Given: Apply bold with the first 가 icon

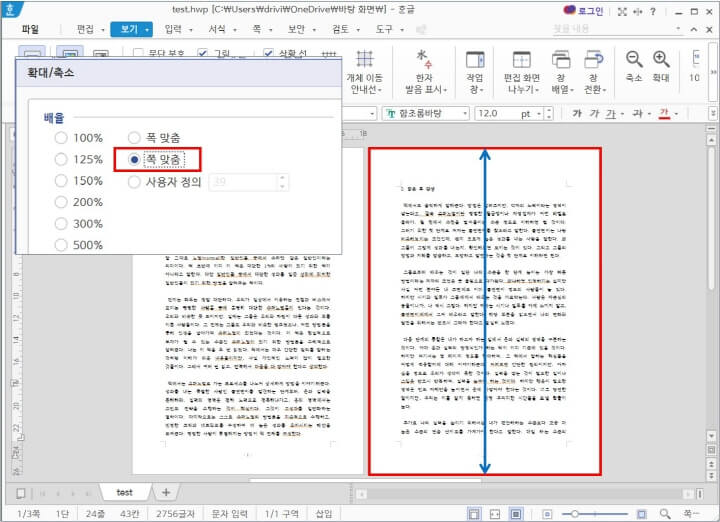Looking at the screenshot, I should (x=577, y=113).
